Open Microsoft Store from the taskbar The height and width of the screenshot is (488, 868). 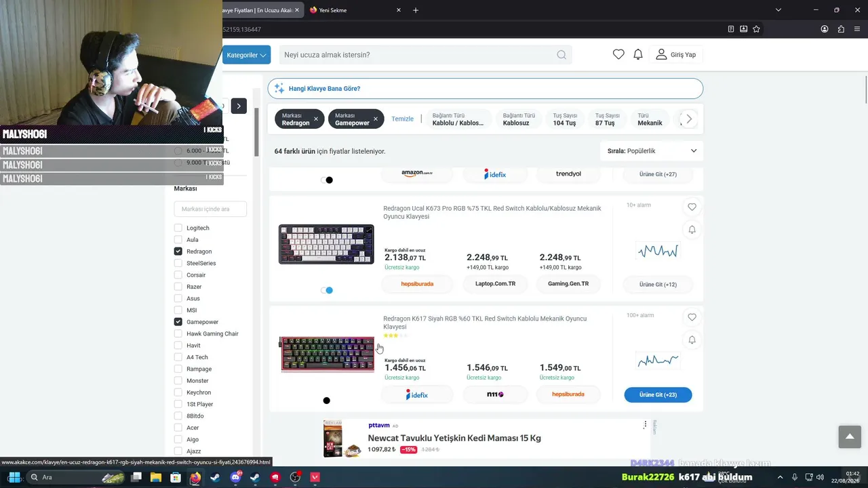(x=176, y=477)
